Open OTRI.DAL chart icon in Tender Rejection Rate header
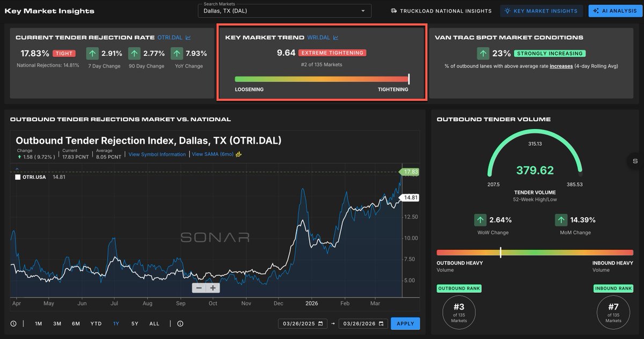Screen dimensions: 644x339 coord(188,38)
